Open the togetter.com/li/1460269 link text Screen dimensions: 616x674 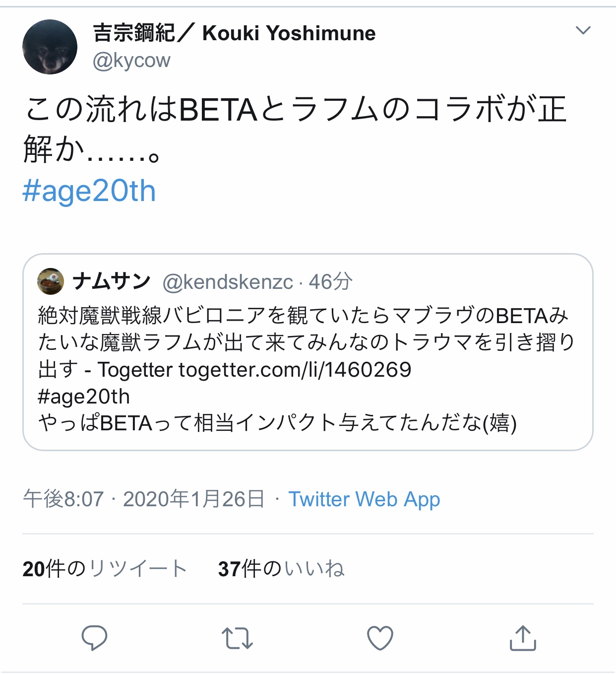pos(295,370)
